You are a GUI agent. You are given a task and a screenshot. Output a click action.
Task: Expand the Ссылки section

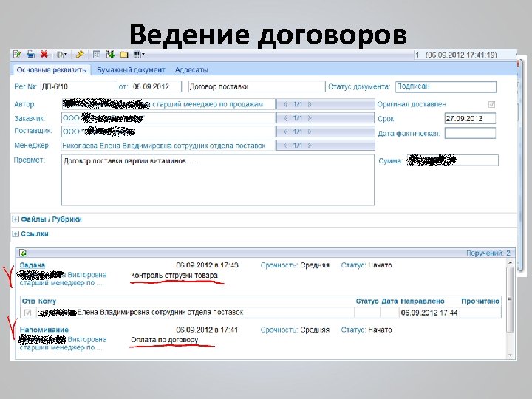(x=16, y=234)
